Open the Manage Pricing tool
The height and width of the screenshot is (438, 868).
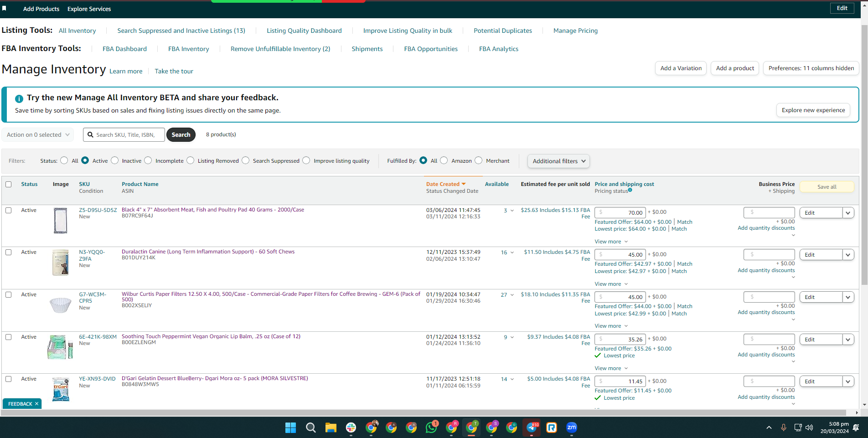pyautogui.click(x=575, y=31)
